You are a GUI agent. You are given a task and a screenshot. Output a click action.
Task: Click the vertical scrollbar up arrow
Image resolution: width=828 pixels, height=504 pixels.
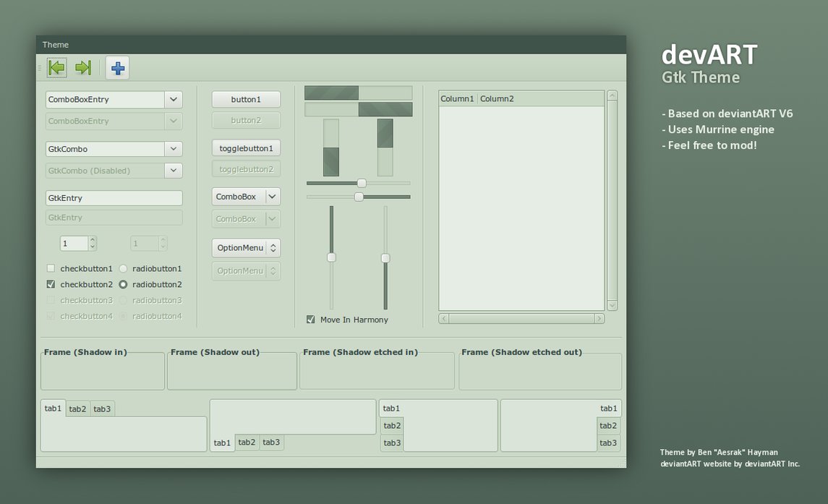point(612,94)
